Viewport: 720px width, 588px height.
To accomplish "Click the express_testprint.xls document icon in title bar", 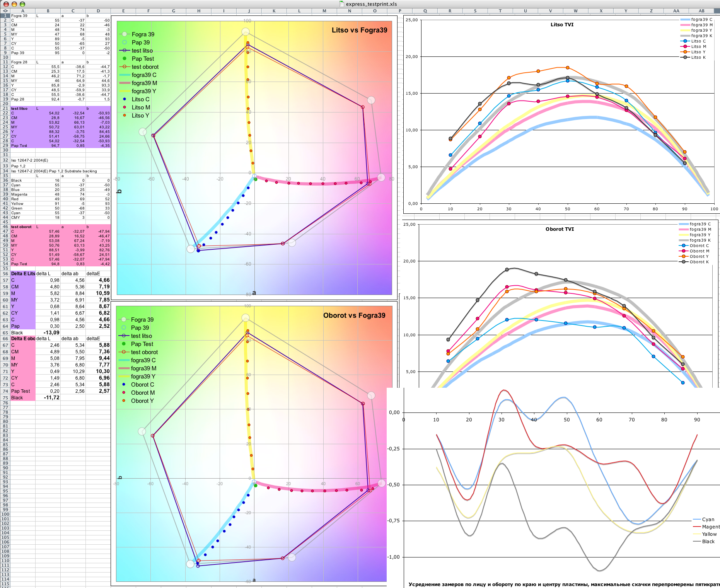I will click(x=341, y=4).
